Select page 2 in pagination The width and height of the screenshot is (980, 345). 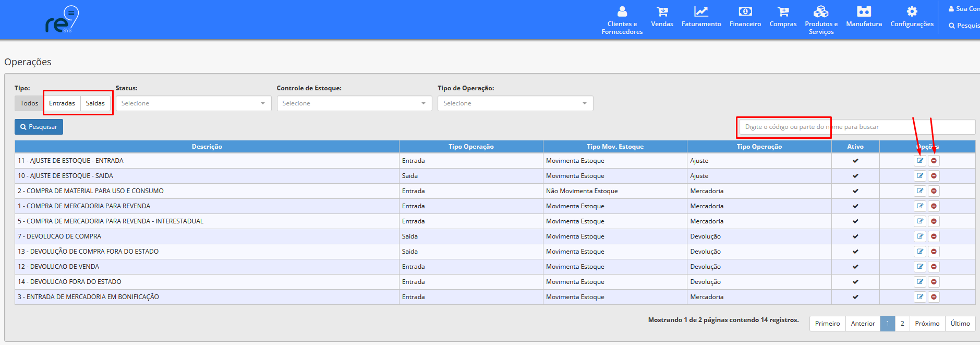902,324
